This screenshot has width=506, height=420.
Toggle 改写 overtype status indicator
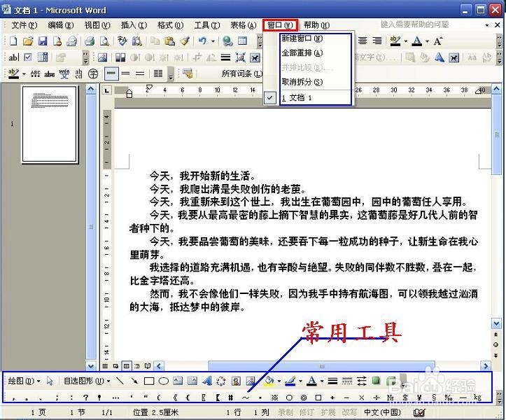click(x=349, y=412)
